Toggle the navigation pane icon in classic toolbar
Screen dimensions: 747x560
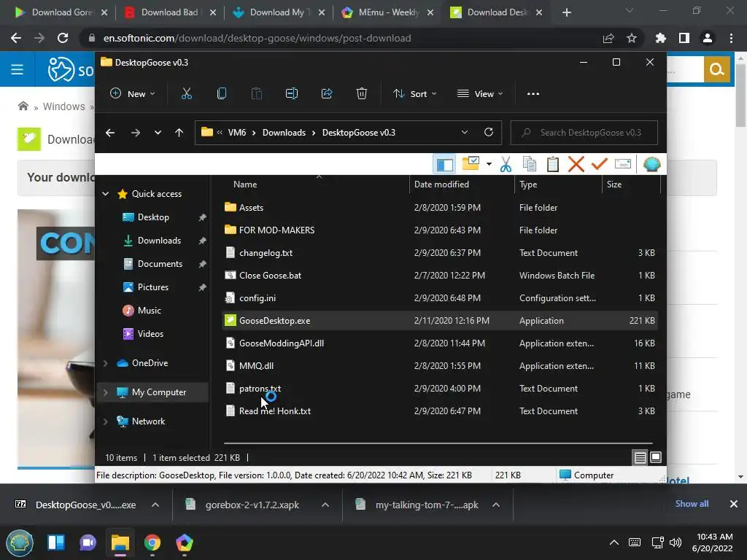[x=444, y=164]
